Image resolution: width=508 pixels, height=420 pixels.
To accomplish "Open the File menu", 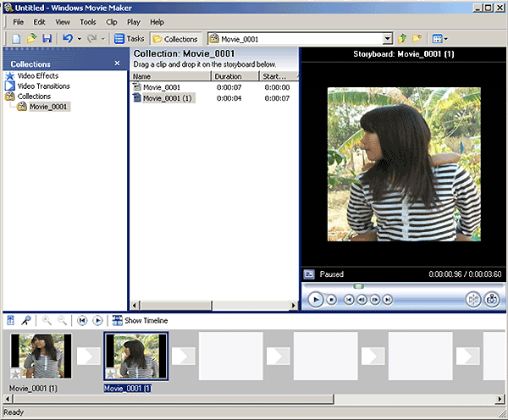I will click(x=18, y=22).
